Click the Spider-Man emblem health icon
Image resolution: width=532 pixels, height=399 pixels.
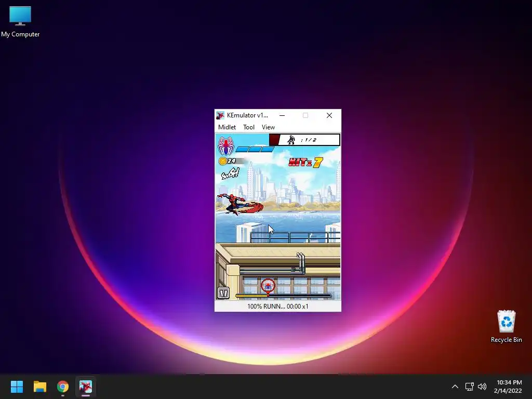225,145
